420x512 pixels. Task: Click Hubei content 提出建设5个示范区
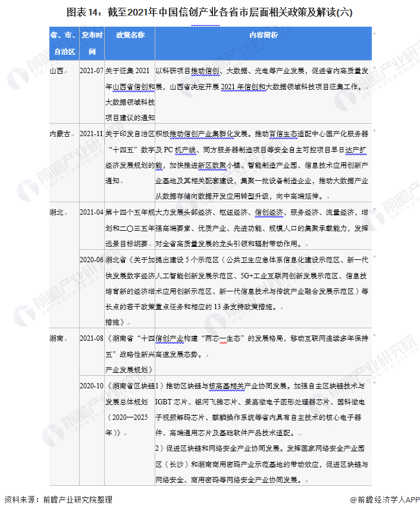pos(262,284)
